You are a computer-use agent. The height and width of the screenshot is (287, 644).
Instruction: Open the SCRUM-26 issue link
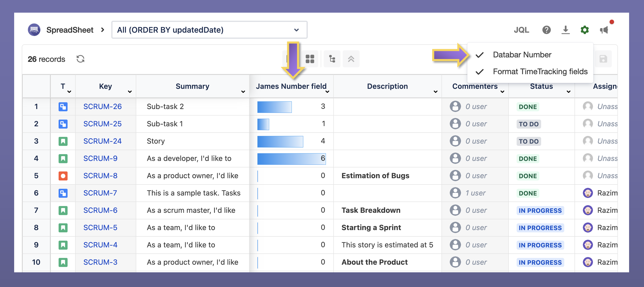(x=102, y=107)
